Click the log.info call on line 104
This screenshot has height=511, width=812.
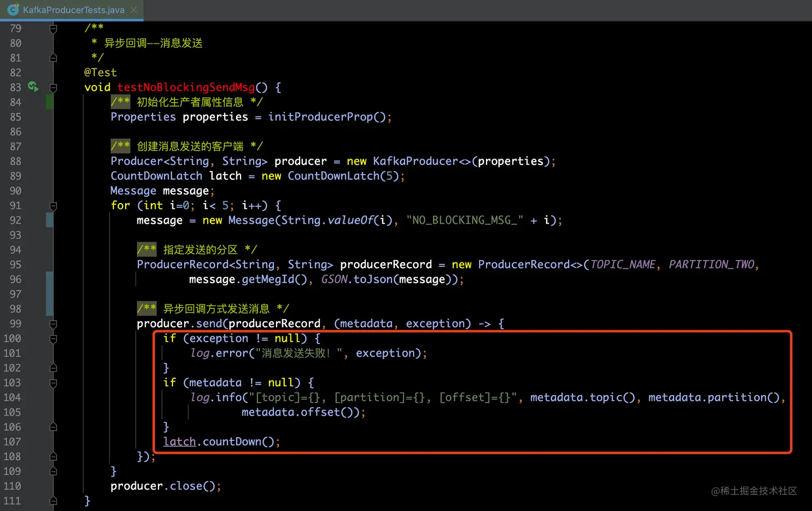pyautogui.click(x=215, y=398)
